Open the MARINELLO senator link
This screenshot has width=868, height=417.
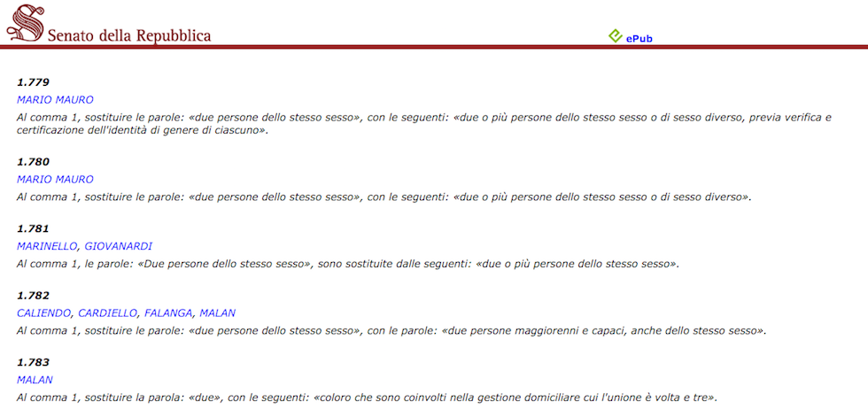click(48, 247)
